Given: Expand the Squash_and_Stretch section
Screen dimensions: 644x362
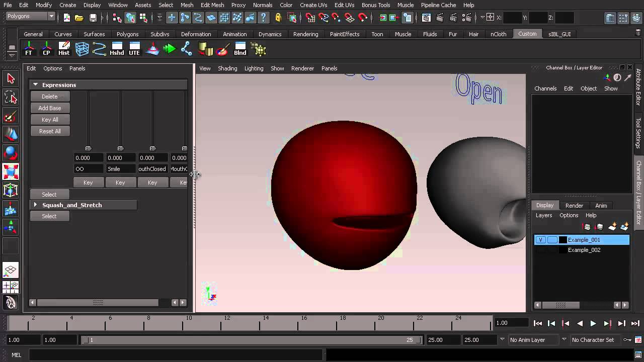Looking at the screenshot, I should [x=35, y=205].
